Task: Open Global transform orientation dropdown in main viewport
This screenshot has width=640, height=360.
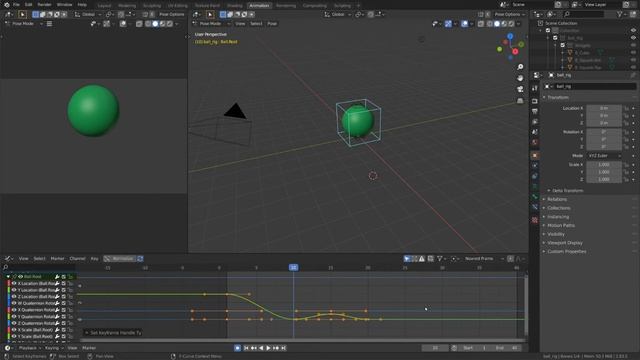Action: coord(337,14)
